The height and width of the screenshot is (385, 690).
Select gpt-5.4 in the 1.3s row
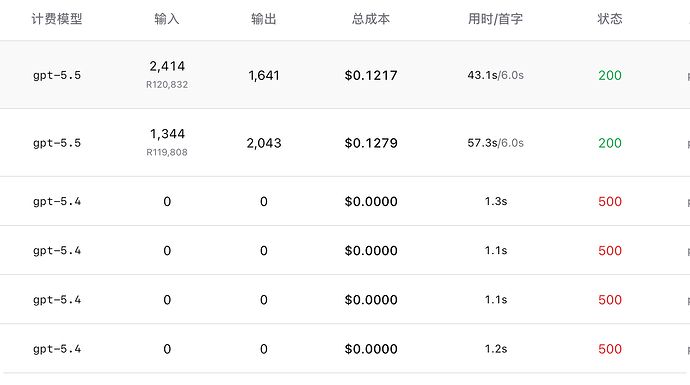(x=57, y=202)
